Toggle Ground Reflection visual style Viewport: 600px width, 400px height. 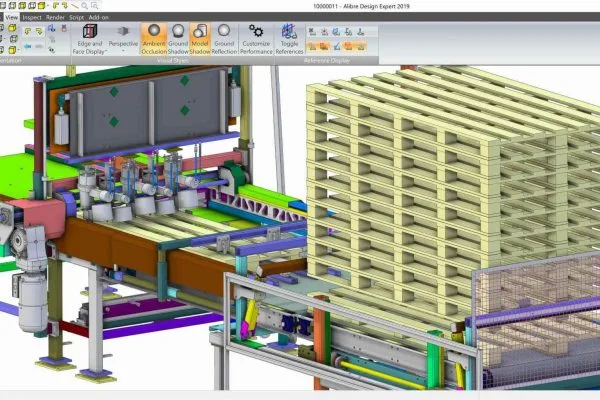[224, 39]
